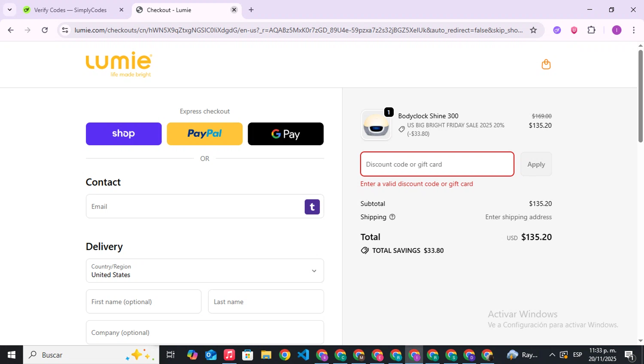Open the Shipping info help icon

click(392, 217)
